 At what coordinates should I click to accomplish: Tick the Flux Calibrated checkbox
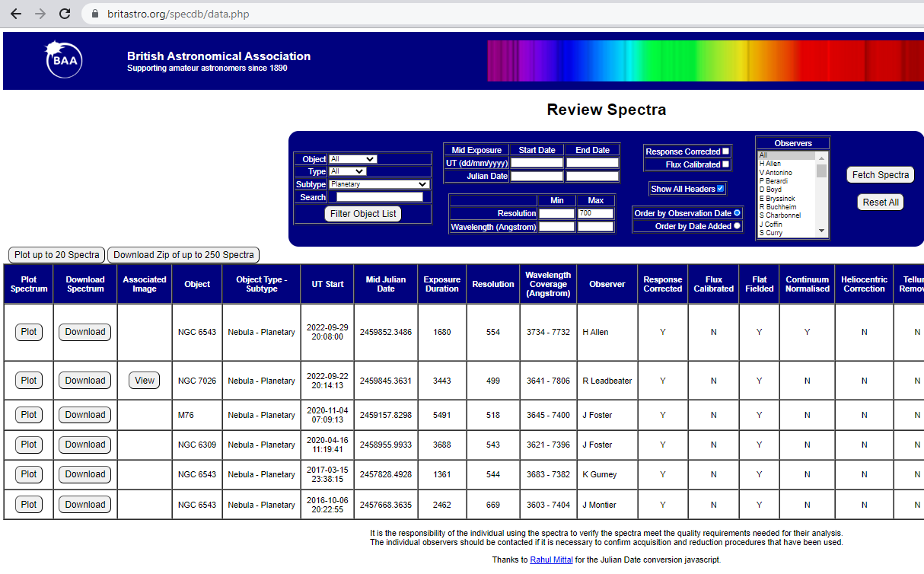pyautogui.click(x=726, y=164)
